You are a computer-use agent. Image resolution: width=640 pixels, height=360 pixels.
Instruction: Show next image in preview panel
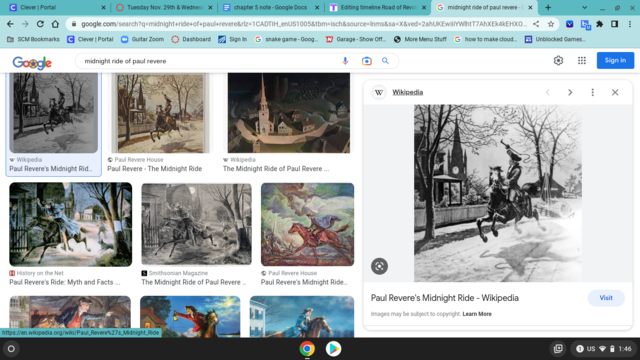pos(570,92)
